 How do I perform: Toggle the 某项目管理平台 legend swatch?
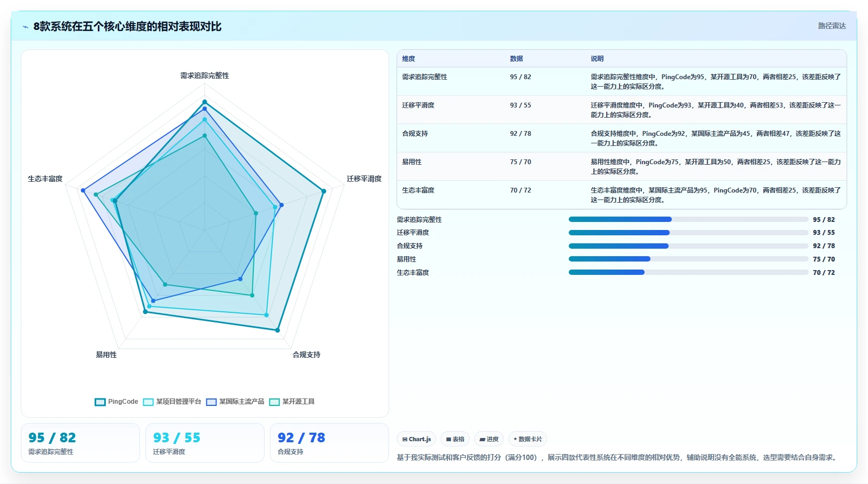click(148, 402)
